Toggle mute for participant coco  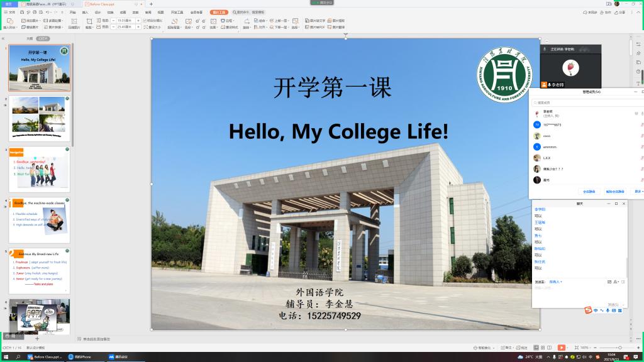point(641,136)
